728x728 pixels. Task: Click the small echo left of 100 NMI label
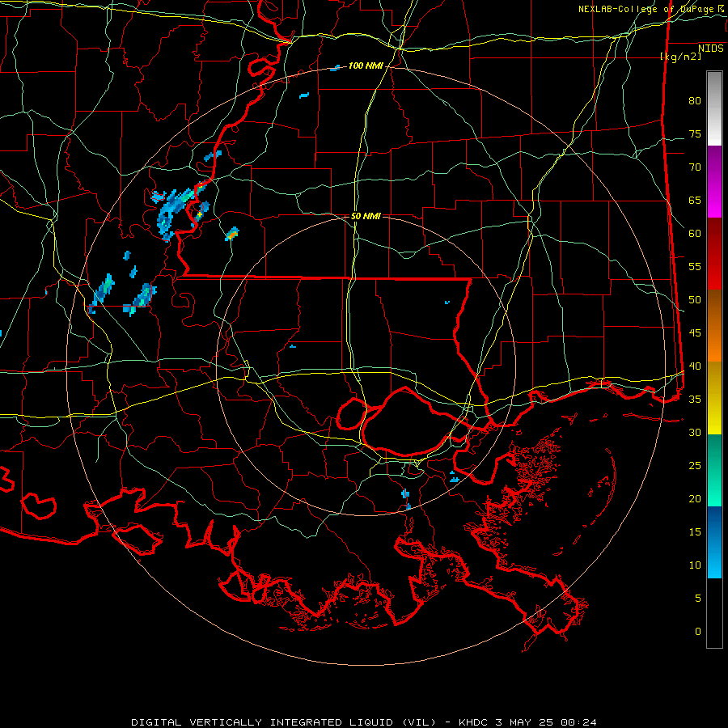[x=335, y=69]
